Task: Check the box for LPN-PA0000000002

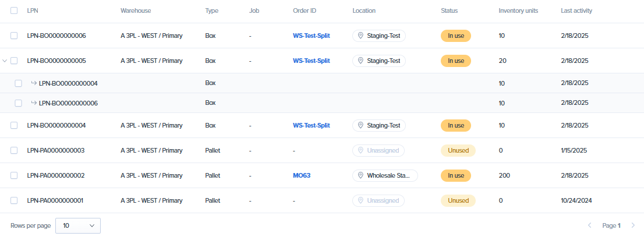Action: (x=14, y=175)
